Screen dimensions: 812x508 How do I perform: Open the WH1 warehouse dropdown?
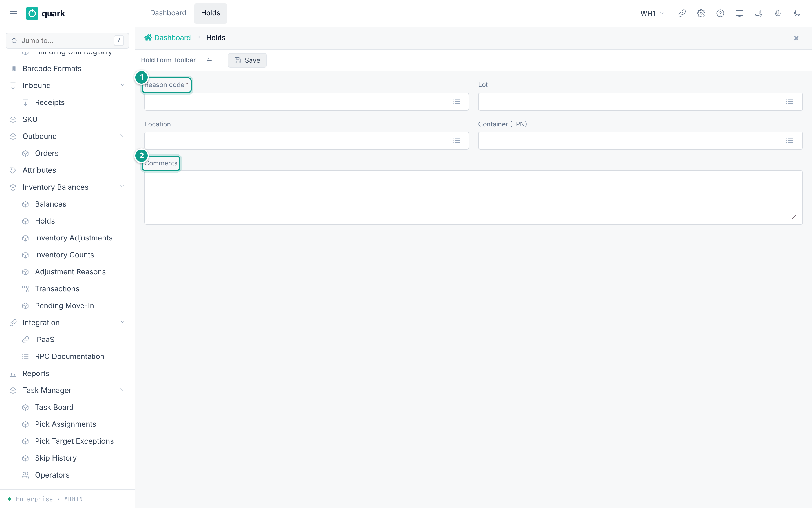pyautogui.click(x=652, y=14)
